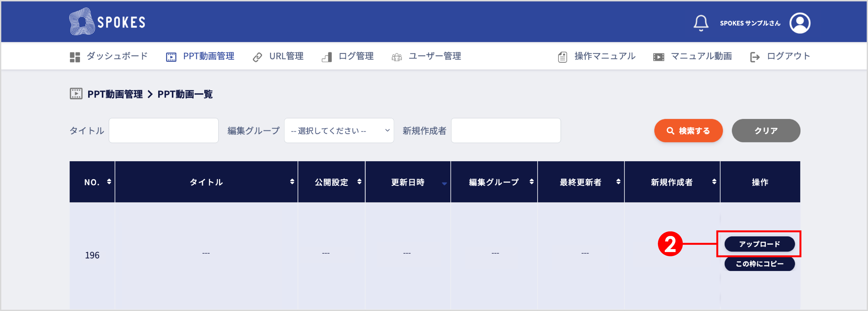
Task: Open the ユーザー管理 people icon
Action: pos(397,57)
